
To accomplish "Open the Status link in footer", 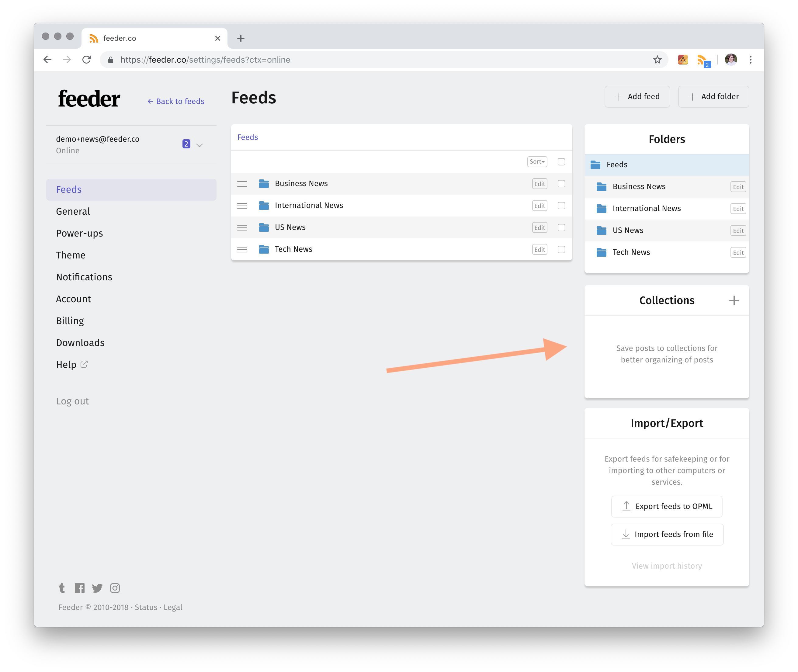I will coord(145,607).
